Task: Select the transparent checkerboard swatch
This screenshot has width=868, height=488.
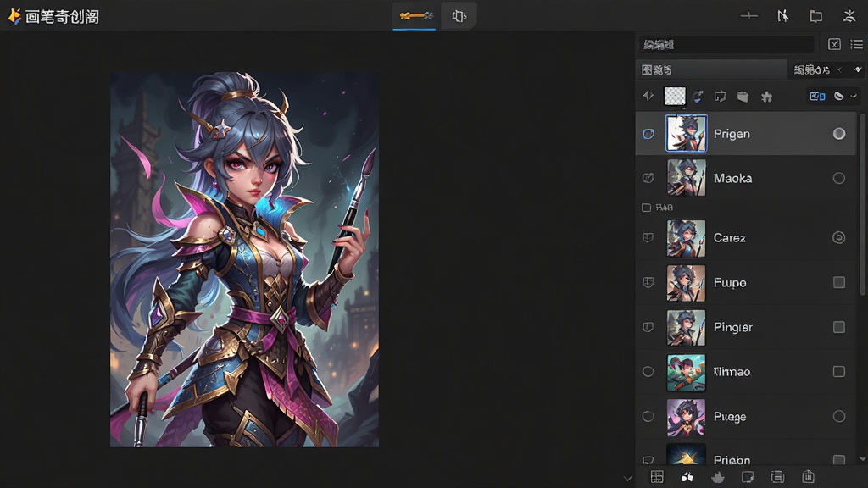Action: (x=674, y=97)
